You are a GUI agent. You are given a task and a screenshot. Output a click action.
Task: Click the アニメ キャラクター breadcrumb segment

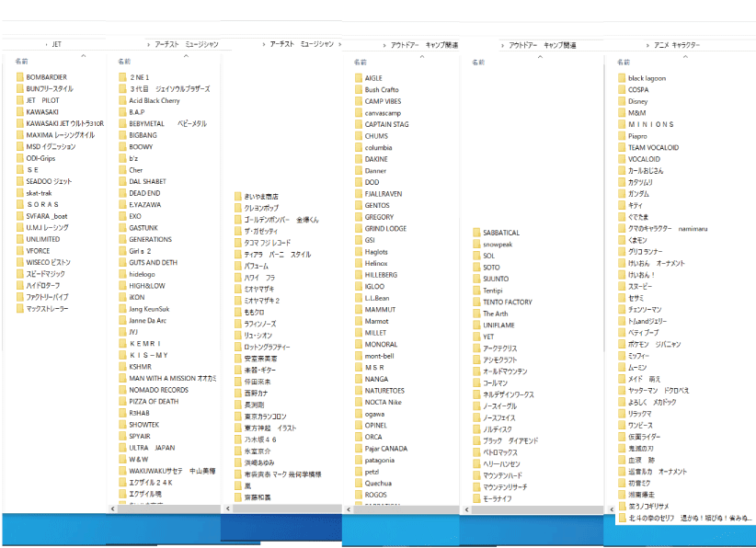[x=677, y=45]
